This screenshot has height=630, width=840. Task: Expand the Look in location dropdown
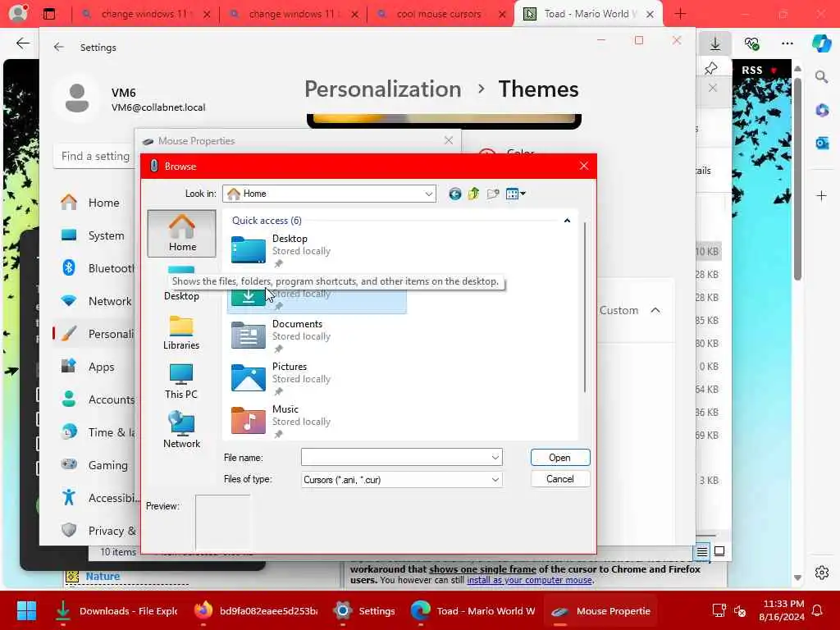428,194
